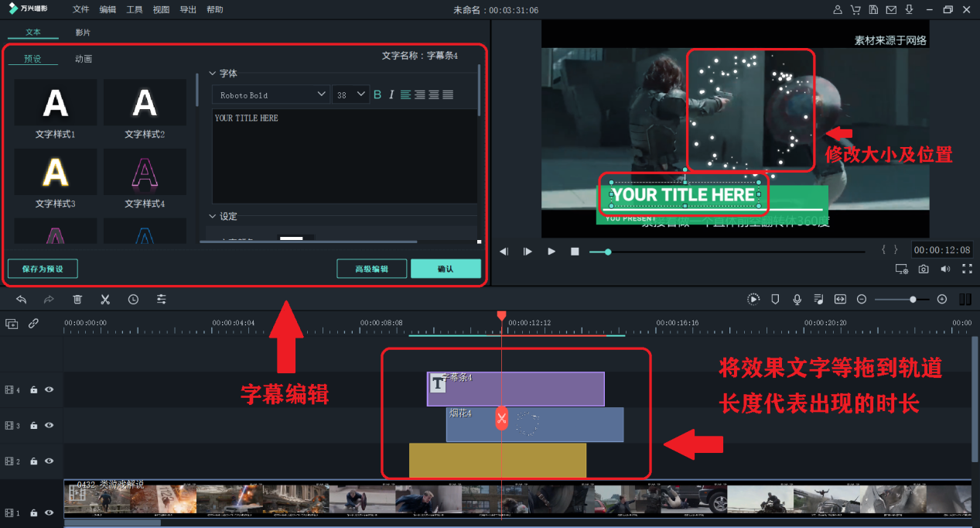The height and width of the screenshot is (528, 980).
Task: Select the Split (scissors) tool in the timeline toolbar
Action: pos(105,299)
